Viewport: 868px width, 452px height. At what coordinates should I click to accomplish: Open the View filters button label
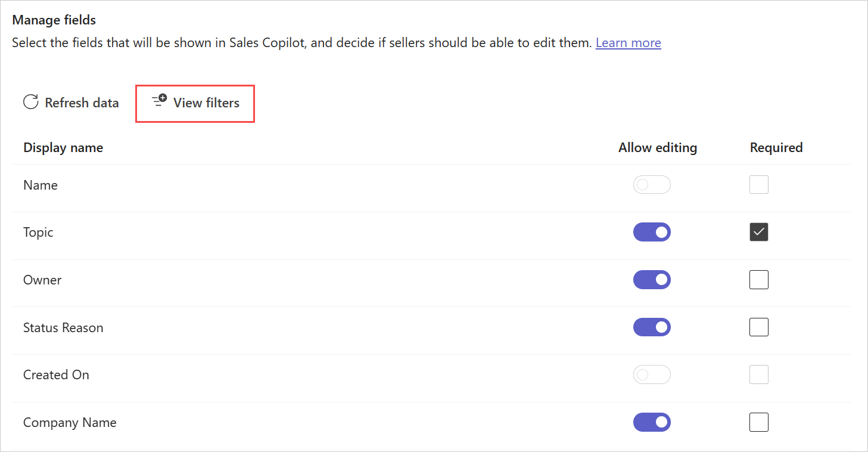(206, 103)
